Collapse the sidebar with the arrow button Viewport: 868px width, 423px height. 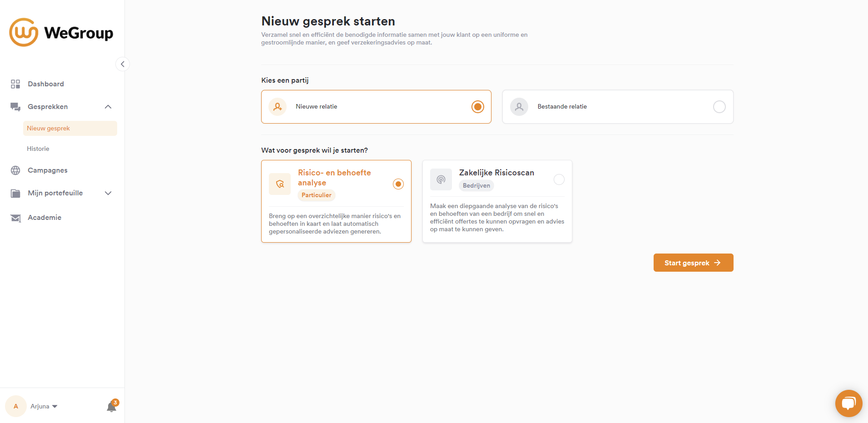(123, 64)
